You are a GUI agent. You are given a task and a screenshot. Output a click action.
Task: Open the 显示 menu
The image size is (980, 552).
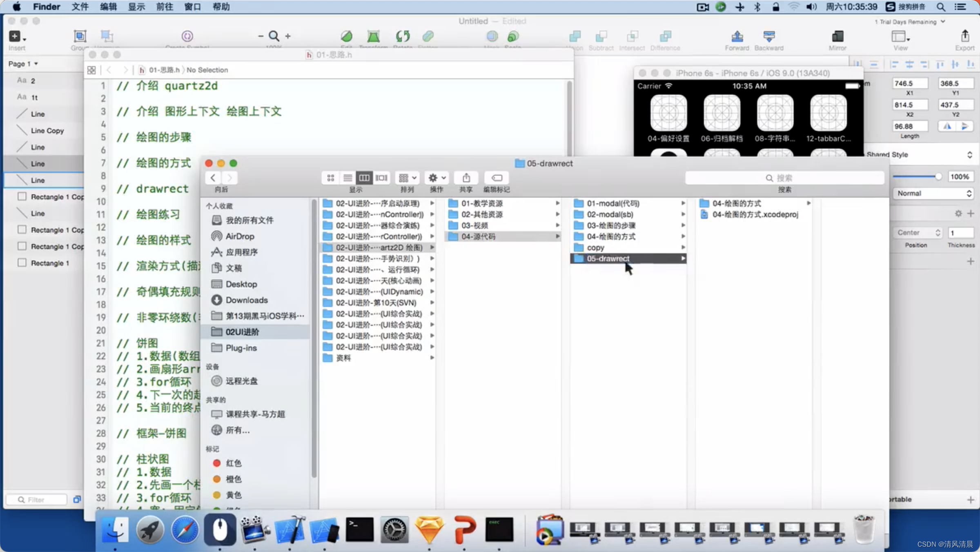point(136,7)
